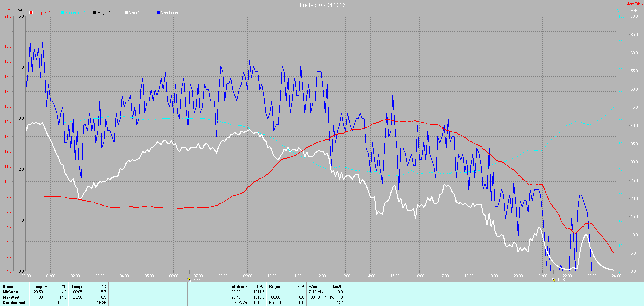Select the indoor average value "16.26"
This screenshot has width=644, height=306.
pos(102,303)
